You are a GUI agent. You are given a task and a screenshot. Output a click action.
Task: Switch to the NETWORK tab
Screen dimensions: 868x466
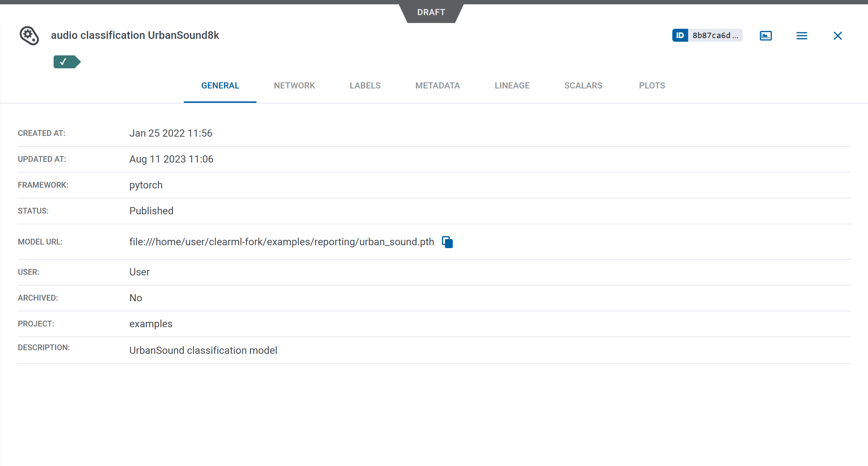tap(294, 86)
